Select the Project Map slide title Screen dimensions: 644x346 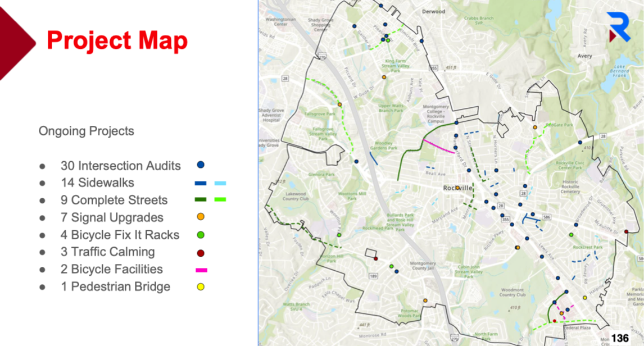pos(117,40)
